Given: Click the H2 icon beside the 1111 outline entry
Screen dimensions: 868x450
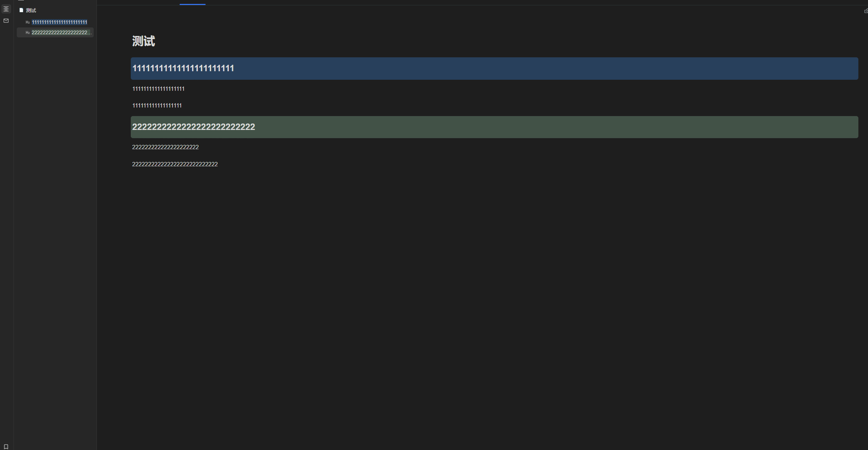Looking at the screenshot, I should point(28,22).
